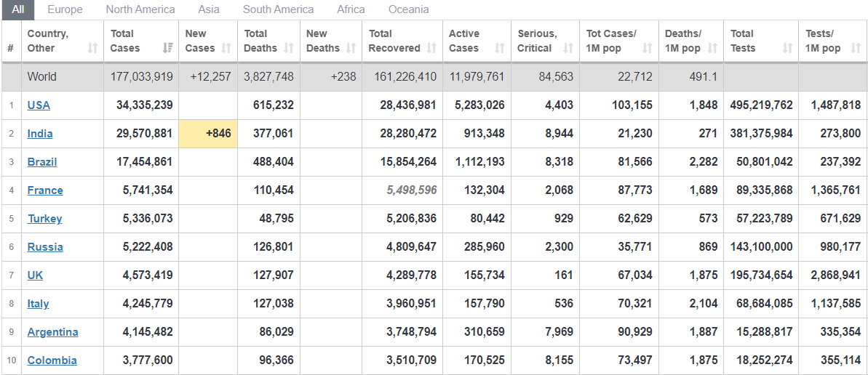Click Russia total tests 143,100,000
Image resolution: width=868 pixels, height=375 pixels.
point(761,246)
